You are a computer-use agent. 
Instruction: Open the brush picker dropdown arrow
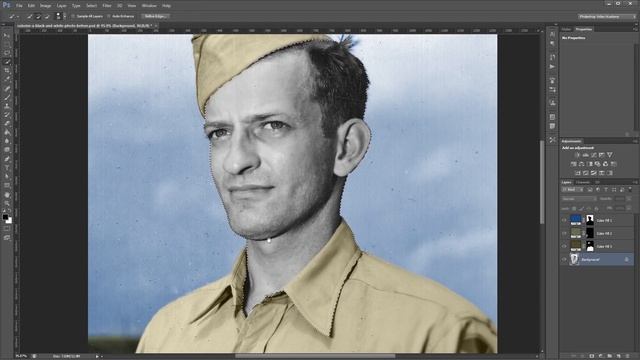[x=64, y=16]
